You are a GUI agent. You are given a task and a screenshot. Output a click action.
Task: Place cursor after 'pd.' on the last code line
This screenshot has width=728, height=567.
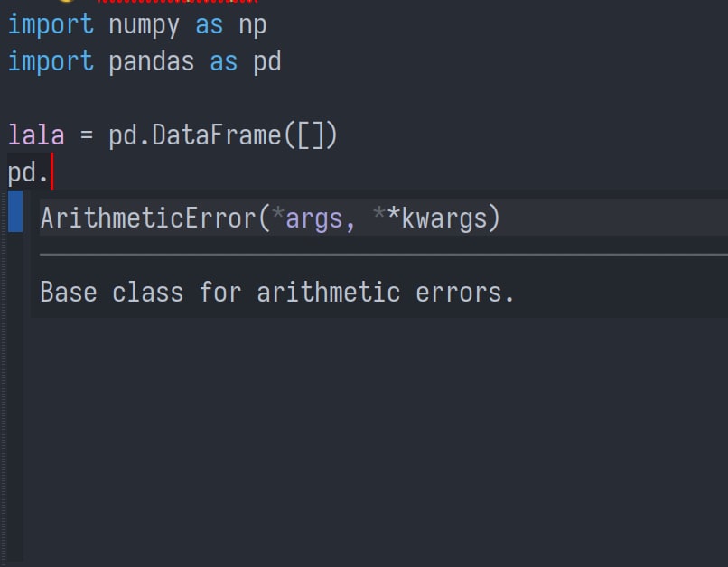pyautogui.click(x=51, y=172)
